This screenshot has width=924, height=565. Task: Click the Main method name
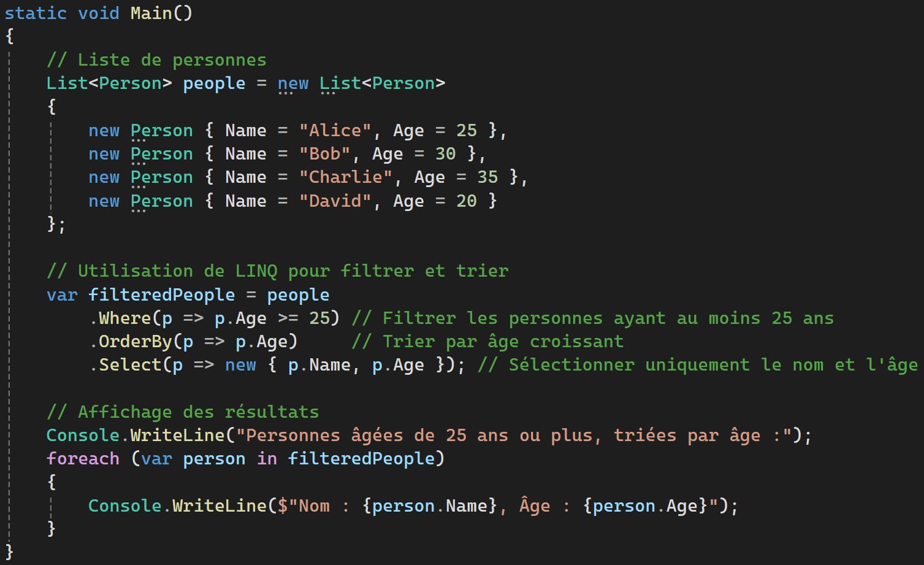click(151, 13)
